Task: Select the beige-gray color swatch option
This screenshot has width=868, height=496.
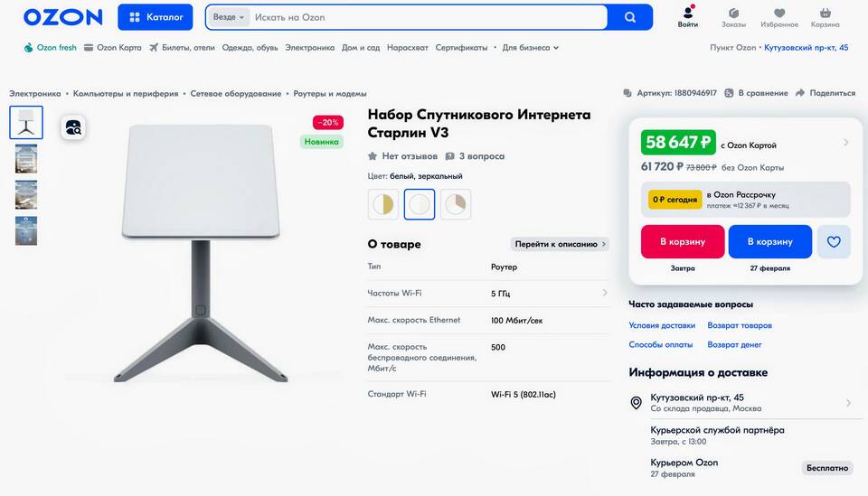Action: [456, 204]
